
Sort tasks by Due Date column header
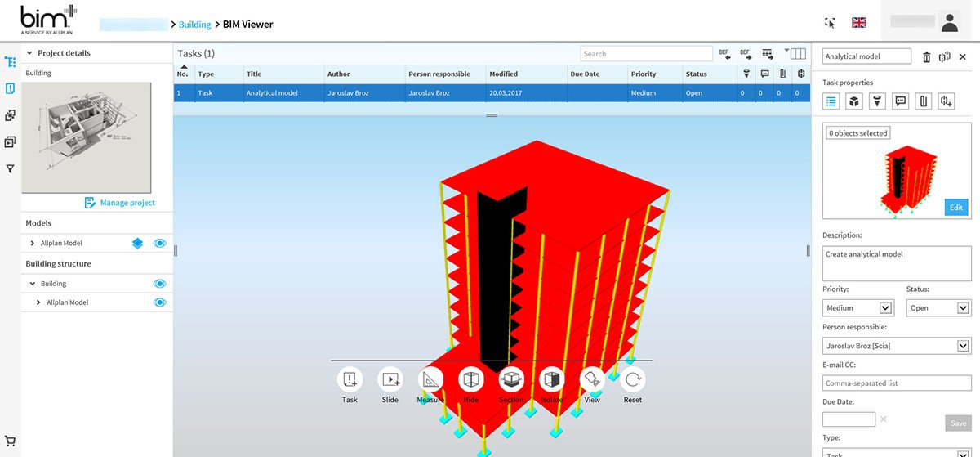pyautogui.click(x=597, y=74)
